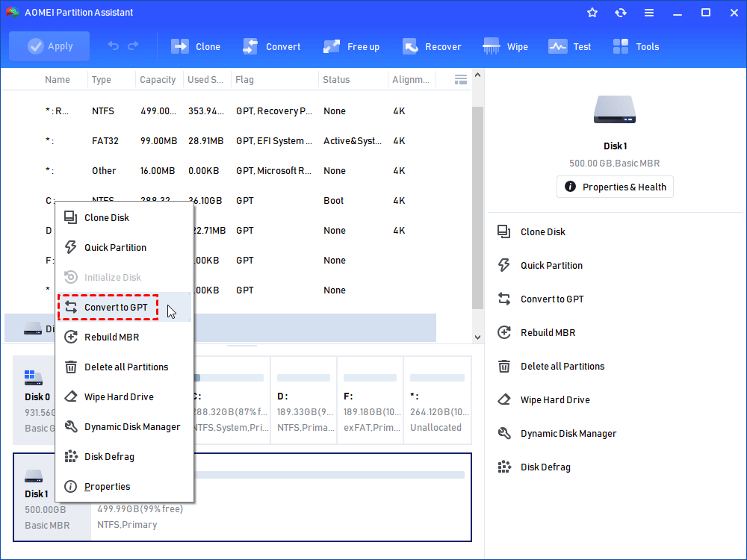Click the column view options icon
This screenshot has width=747, height=560.
tap(461, 80)
